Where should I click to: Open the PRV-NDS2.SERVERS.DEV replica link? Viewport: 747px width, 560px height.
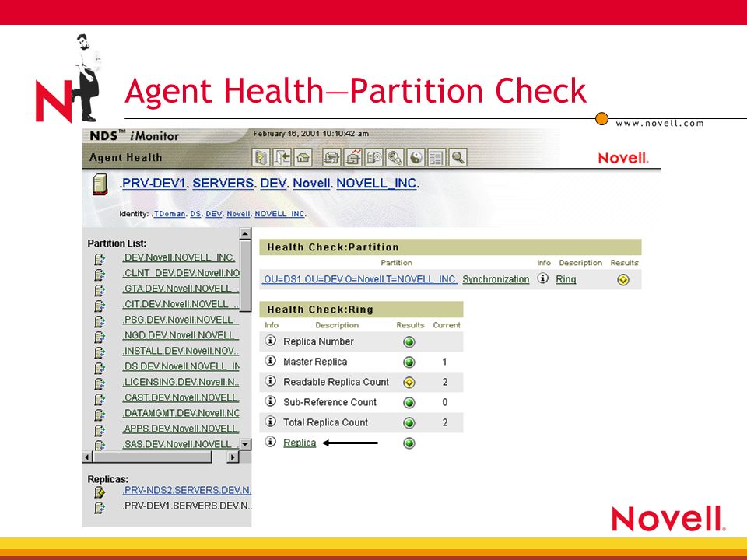[186, 490]
